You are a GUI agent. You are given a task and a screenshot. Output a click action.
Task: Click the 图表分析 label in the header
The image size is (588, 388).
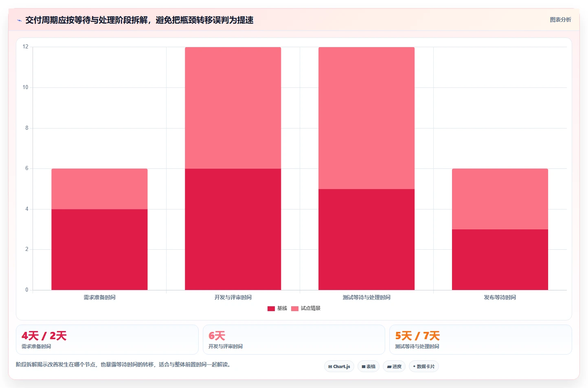tap(560, 20)
